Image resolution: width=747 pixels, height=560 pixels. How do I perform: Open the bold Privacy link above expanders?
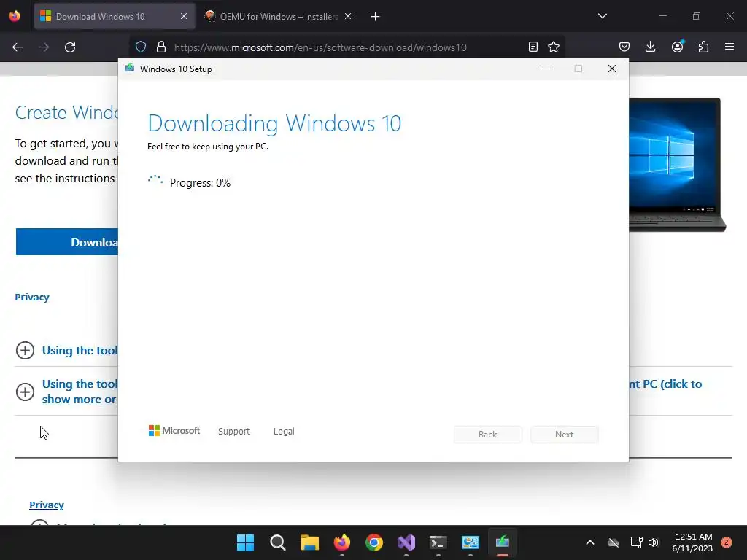point(32,297)
